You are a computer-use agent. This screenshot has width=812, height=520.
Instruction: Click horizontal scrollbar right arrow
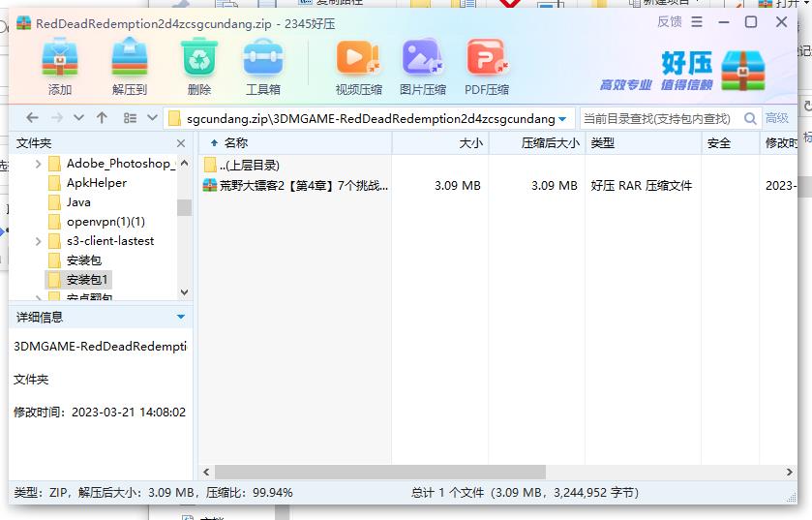tap(789, 472)
